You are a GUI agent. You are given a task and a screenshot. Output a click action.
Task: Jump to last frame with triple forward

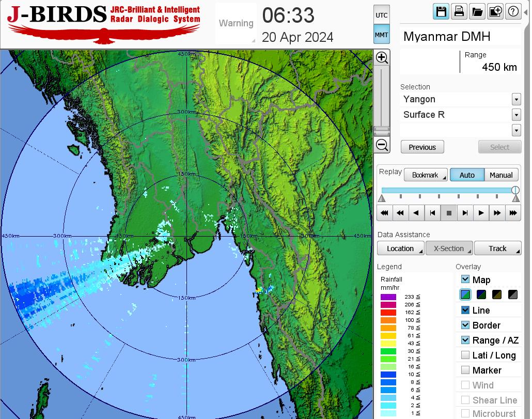[x=513, y=213]
